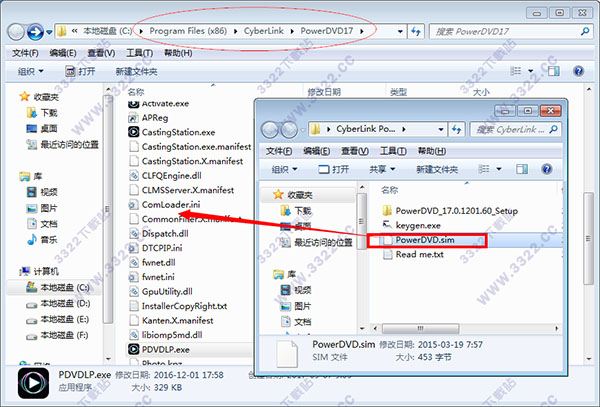Select keygen.exe in front window

(x=412, y=225)
